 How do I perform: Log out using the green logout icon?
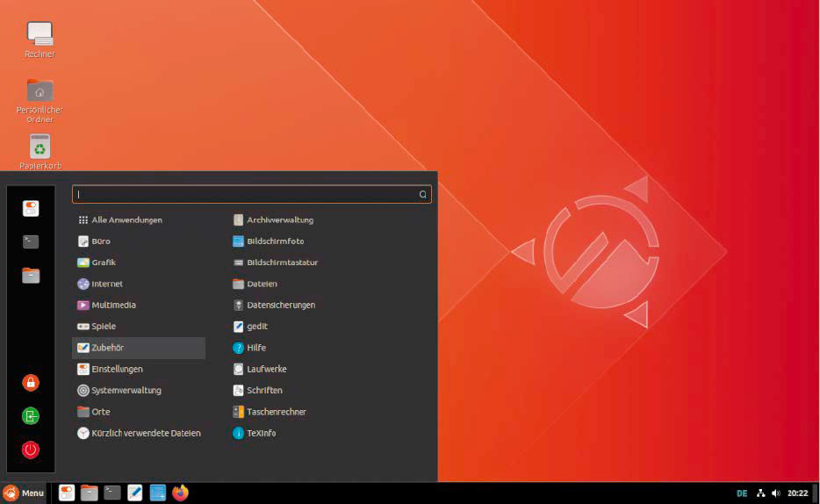[x=31, y=416]
